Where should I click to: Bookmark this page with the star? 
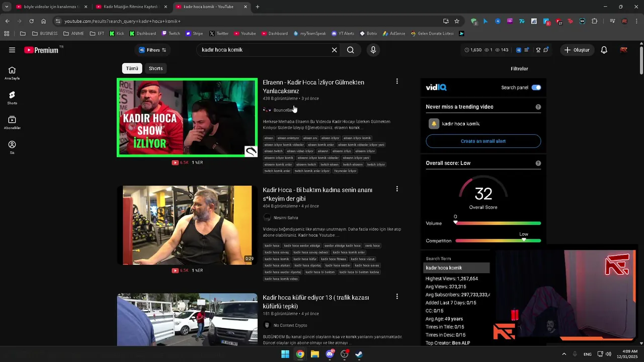tap(457, 21)
